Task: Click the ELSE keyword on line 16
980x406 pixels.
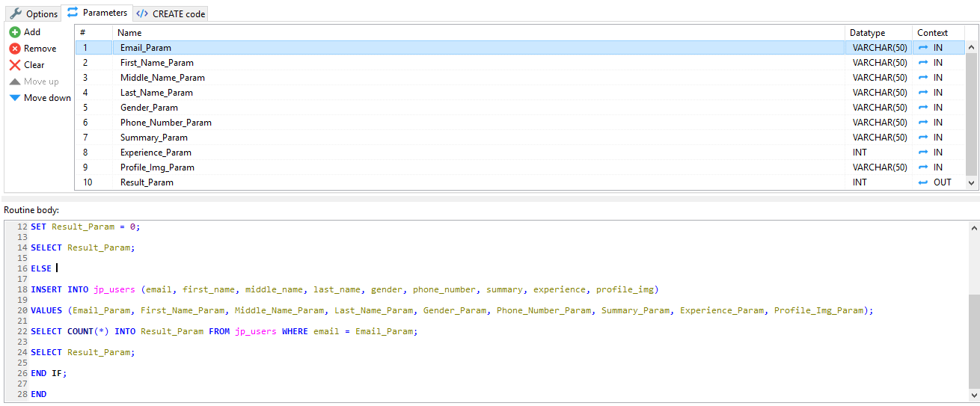Action: click(x=41, y=268)
